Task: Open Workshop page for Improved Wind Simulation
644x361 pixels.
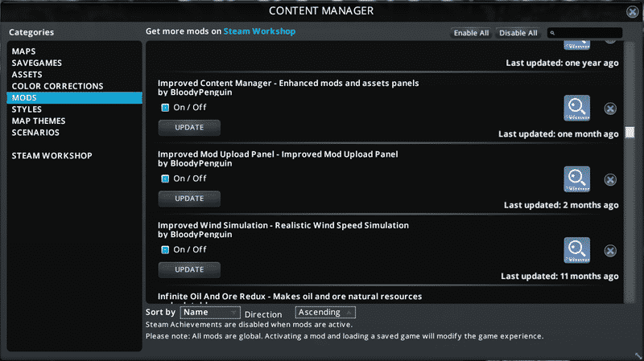Action: pos(576,249)
